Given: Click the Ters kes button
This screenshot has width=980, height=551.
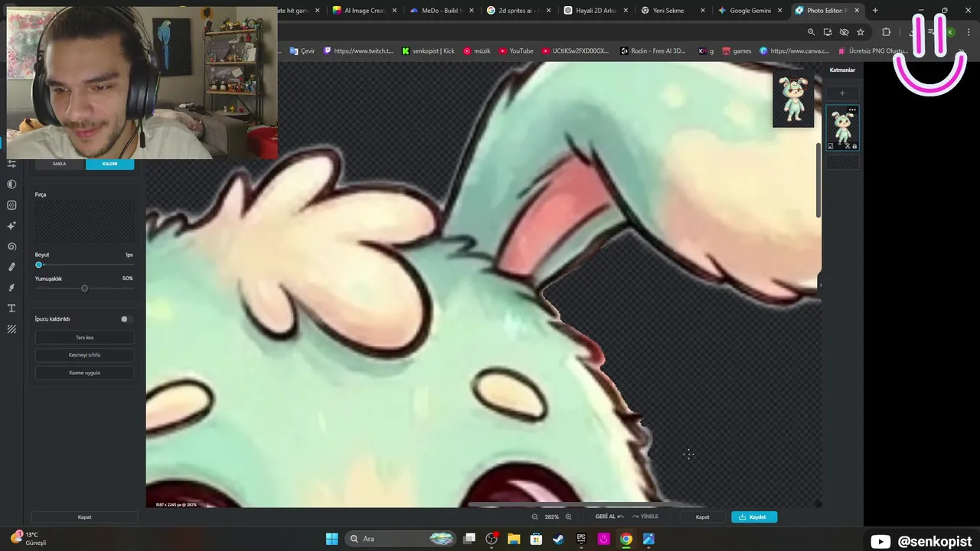Looking at the screenshot, I should [84, 337].
